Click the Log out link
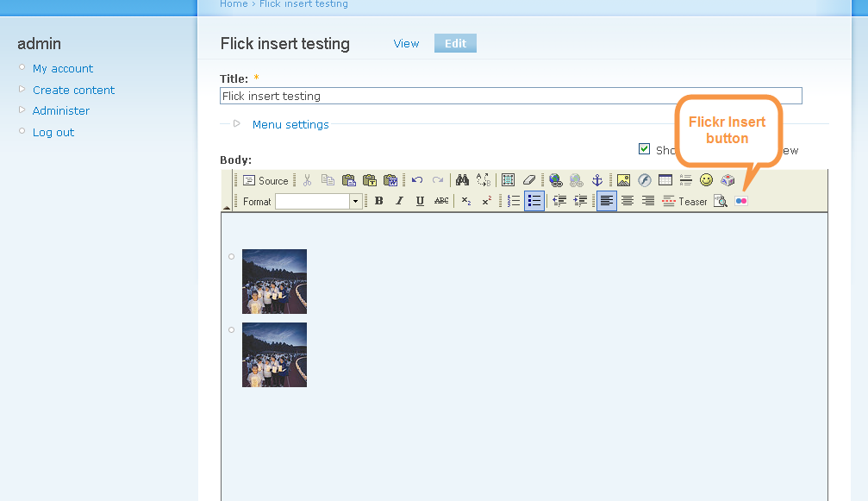 54,132
